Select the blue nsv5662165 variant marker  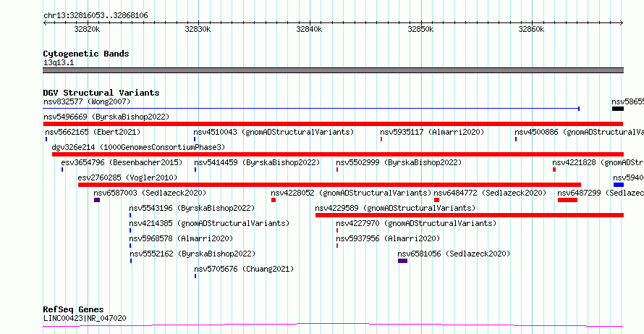46,139
